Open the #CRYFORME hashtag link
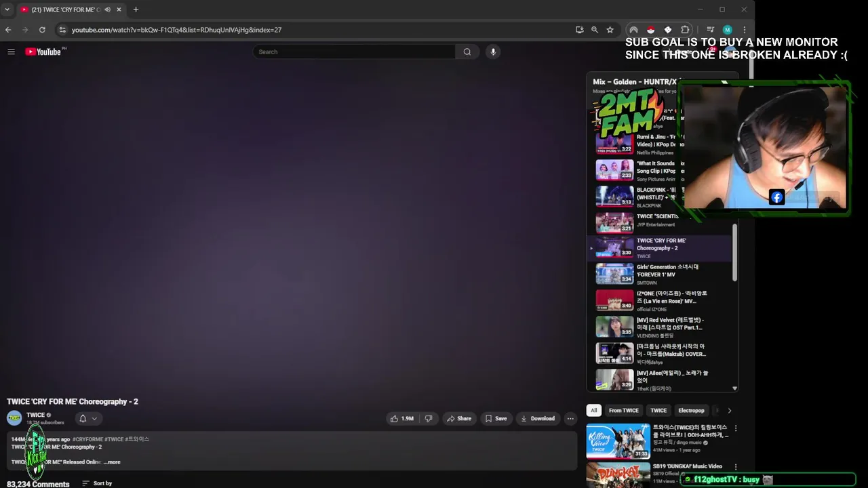The image size is (868, 488). (x=87, y=439)
